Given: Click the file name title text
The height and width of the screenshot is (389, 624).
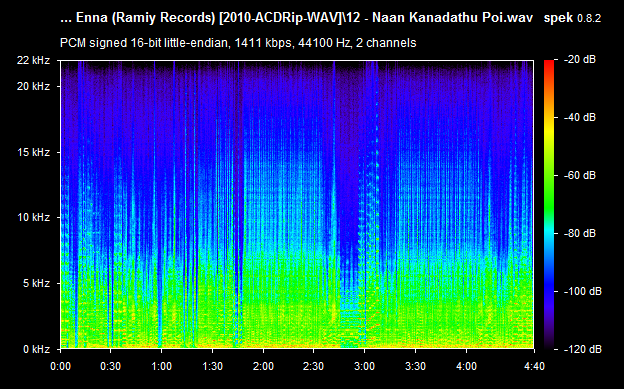Looking at the screenshot, I should [296, 18].
